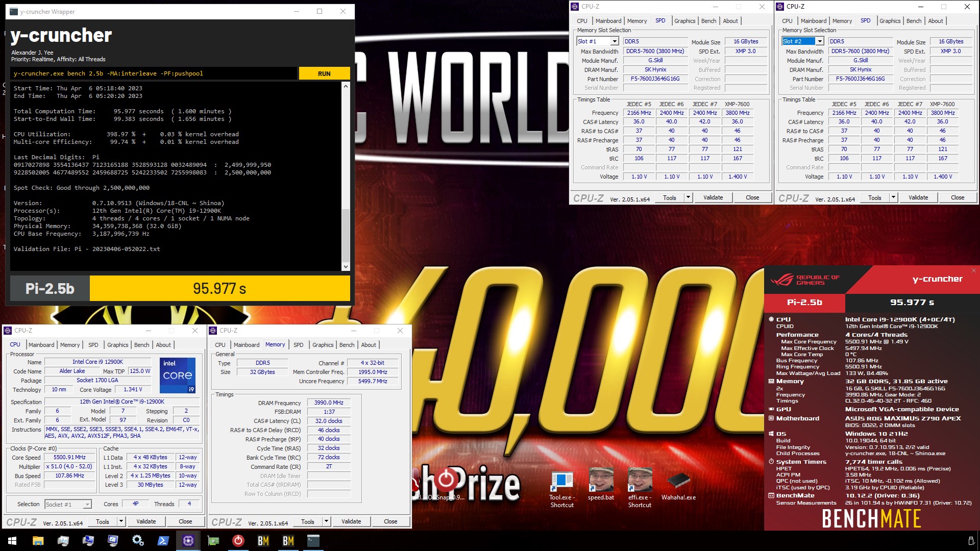Screen dimensions: 980x551
Task: Open the Socket #1 selection dropdown
Action: pyautogui.click(x=87, y=504)
